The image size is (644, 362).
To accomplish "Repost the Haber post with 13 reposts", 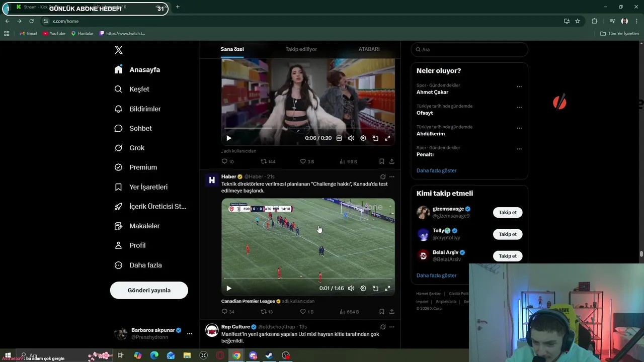I will 267,312.
